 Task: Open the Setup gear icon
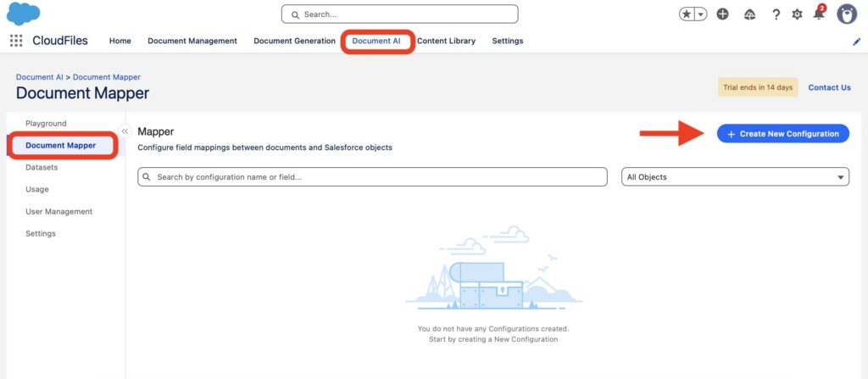(797, 14)
